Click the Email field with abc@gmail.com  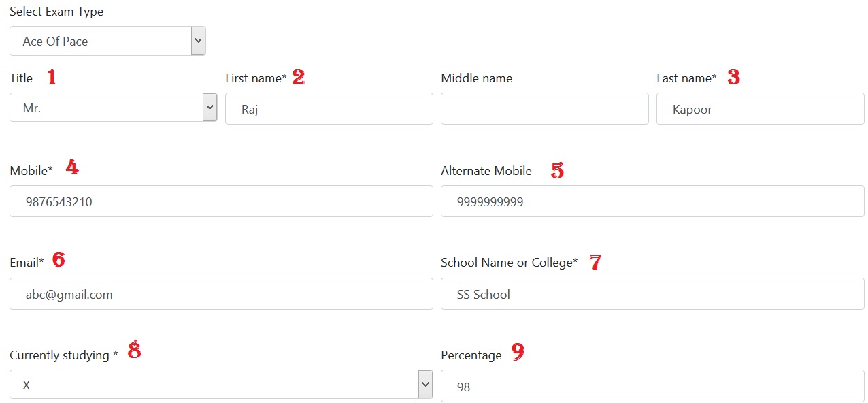click(x=221, y=294)
